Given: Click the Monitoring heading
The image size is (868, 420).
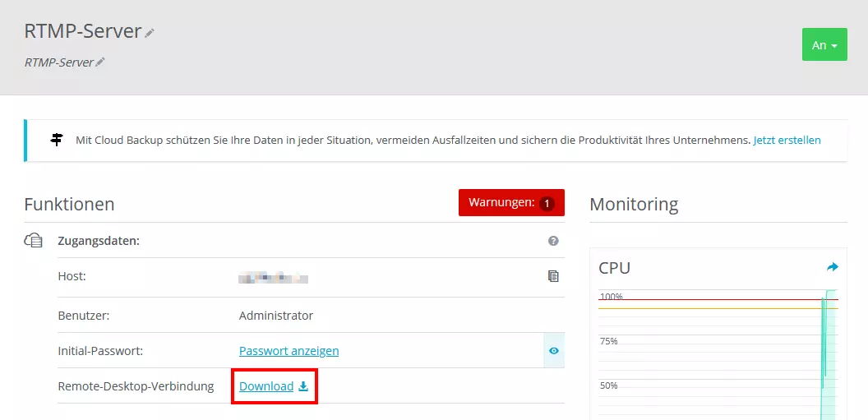Looking at the screenshot, I should (x=634, y=204).
